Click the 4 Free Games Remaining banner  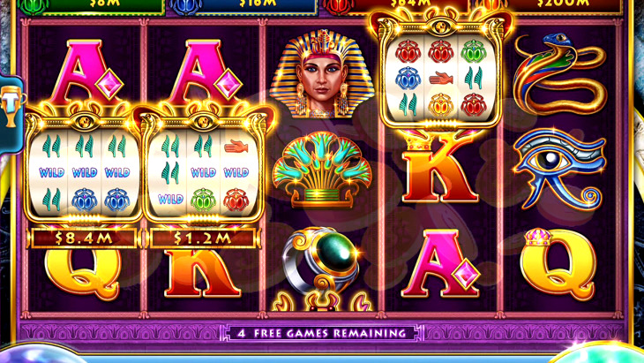(322, 333)
